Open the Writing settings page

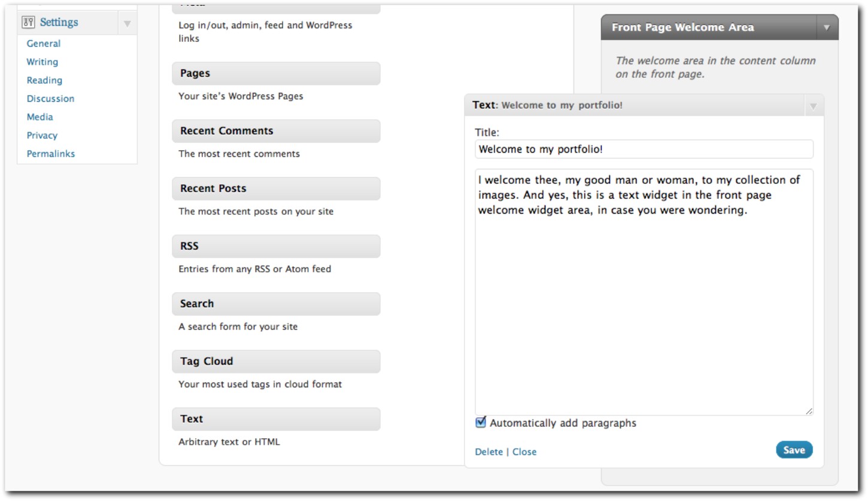(x=42, y=62)
